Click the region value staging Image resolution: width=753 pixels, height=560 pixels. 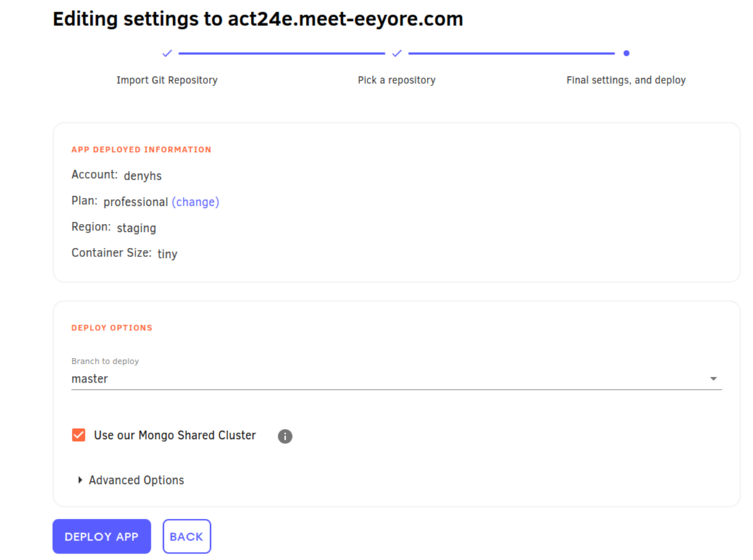136,228
